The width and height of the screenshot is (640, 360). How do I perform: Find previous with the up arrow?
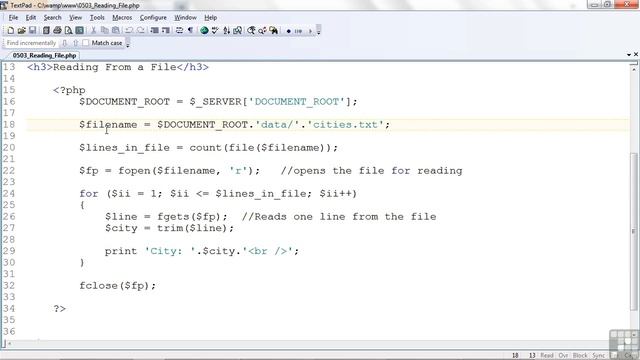(76, 43)
